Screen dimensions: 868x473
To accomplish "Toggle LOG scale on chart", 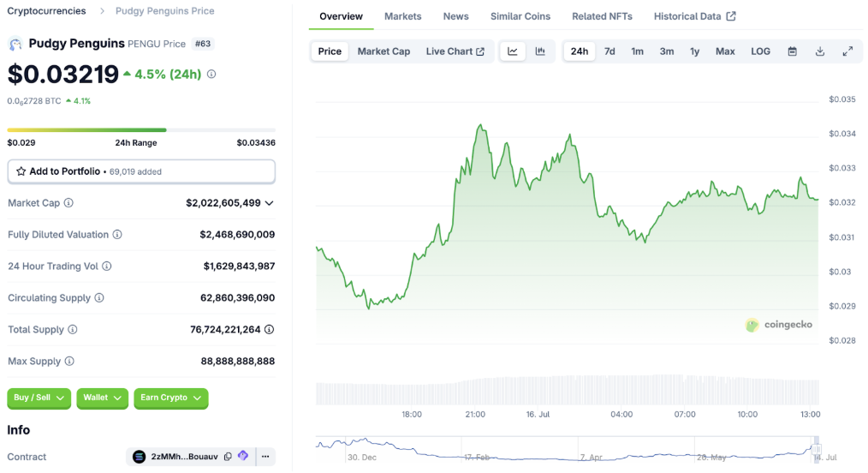I will (760, 51).
